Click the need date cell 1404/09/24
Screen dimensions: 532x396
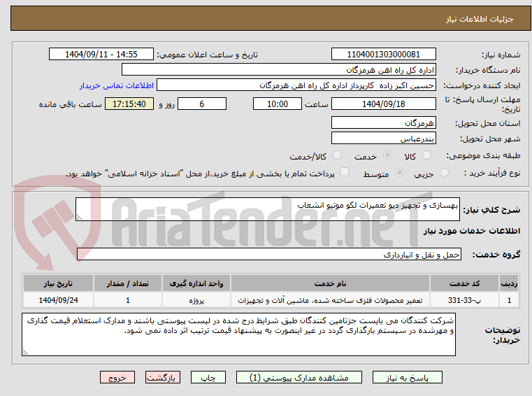[58, 300]
